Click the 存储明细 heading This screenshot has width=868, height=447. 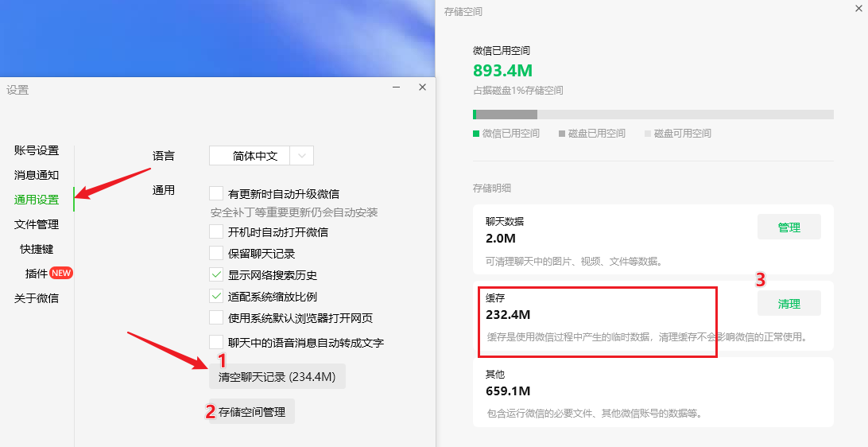491,189
